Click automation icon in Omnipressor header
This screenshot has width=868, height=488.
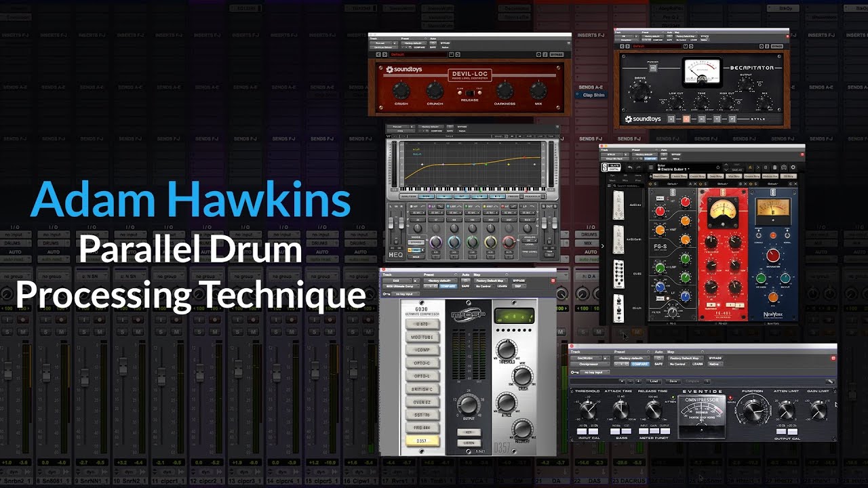tap(658, 358)
